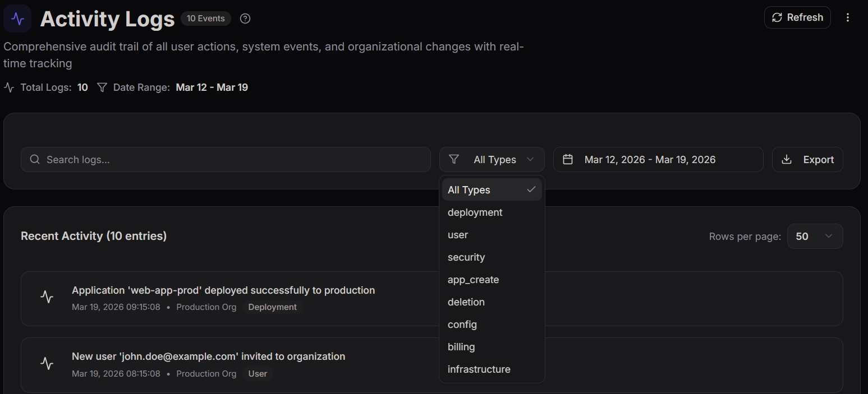The height and width of the screenshot is (394, 868).
Task: Click the Activity Logs waveform logo icon
Action: coord(17,18)
